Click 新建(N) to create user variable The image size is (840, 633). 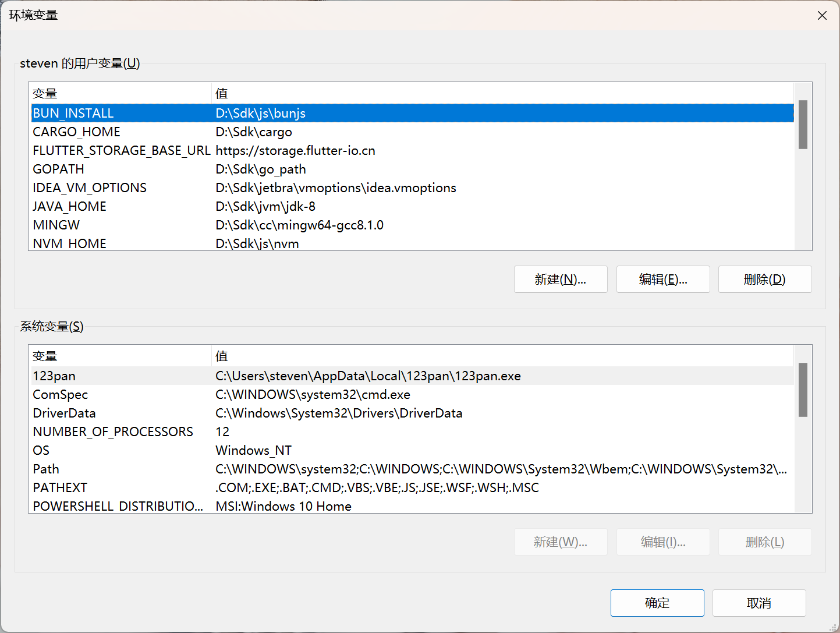coord(560,280)
